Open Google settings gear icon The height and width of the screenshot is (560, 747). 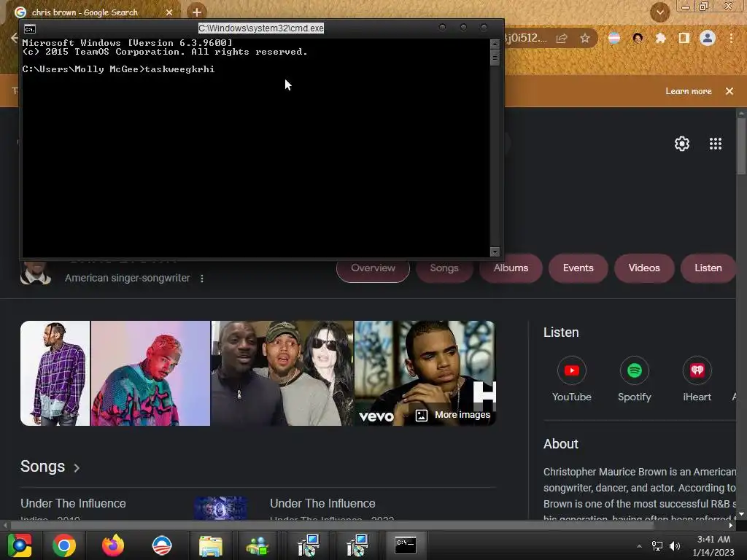[x=682, y=144]
